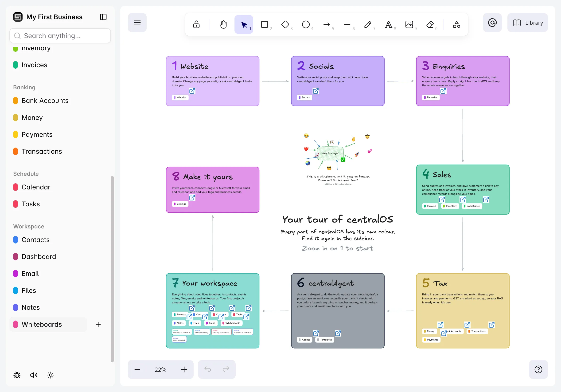Add a new whiteboard with plus
Screen dimensions: 561x392
[x=98, y=324]
